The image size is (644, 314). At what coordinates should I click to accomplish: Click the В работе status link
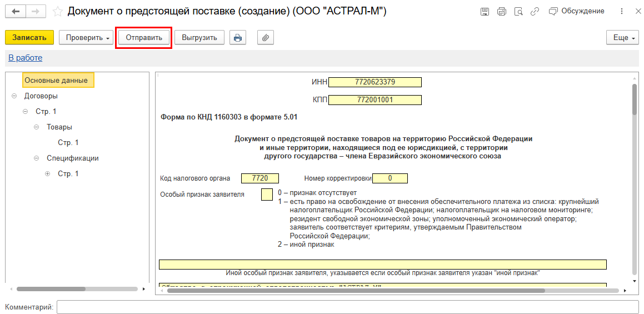[25, 58]
